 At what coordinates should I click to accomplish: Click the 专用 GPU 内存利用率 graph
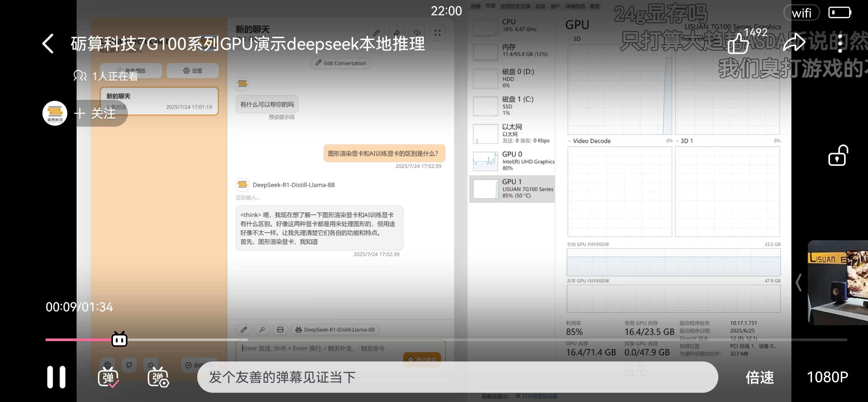(x=674, y=262)
